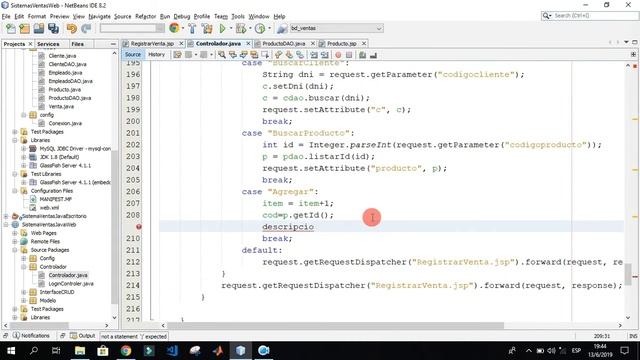Click the New File toolbar icon
This screenshot has height=360, width=640.
pyautogui.click(x=11, y=28)
